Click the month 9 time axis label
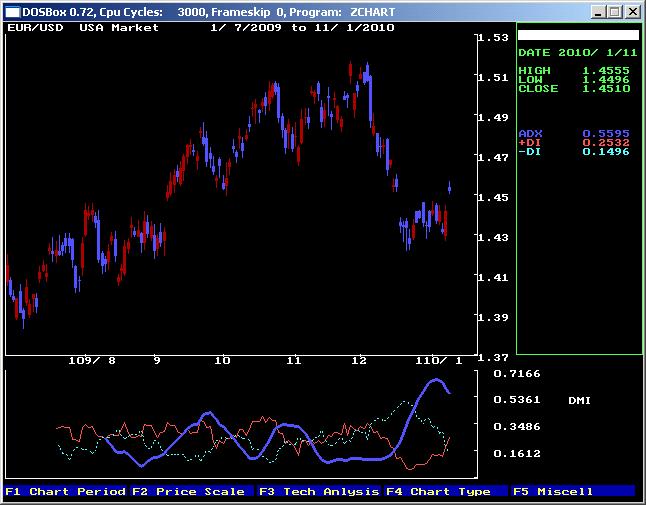This screenshot has height=505, width=646. pyautogui.click(x=157, y=361)
